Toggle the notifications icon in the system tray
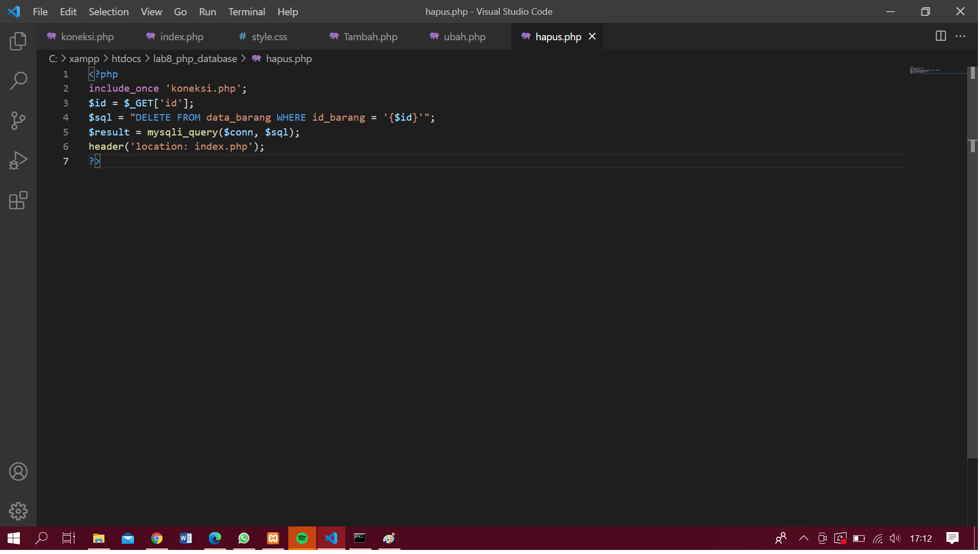The image size is (980, 554). (x=952, y=538)
